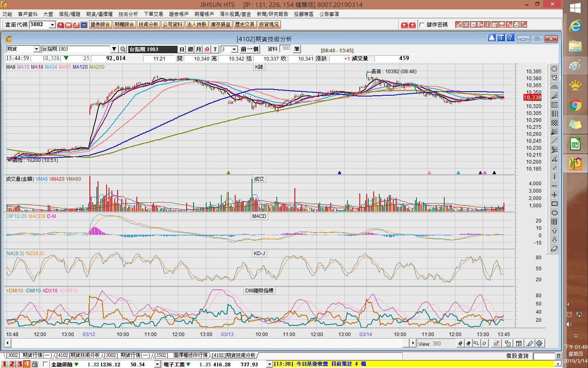Image resolution: width=588 pixels, height=368 pixels.
Task: Open the 新聞/研究報告 menu
Action: tap(272, 14)
